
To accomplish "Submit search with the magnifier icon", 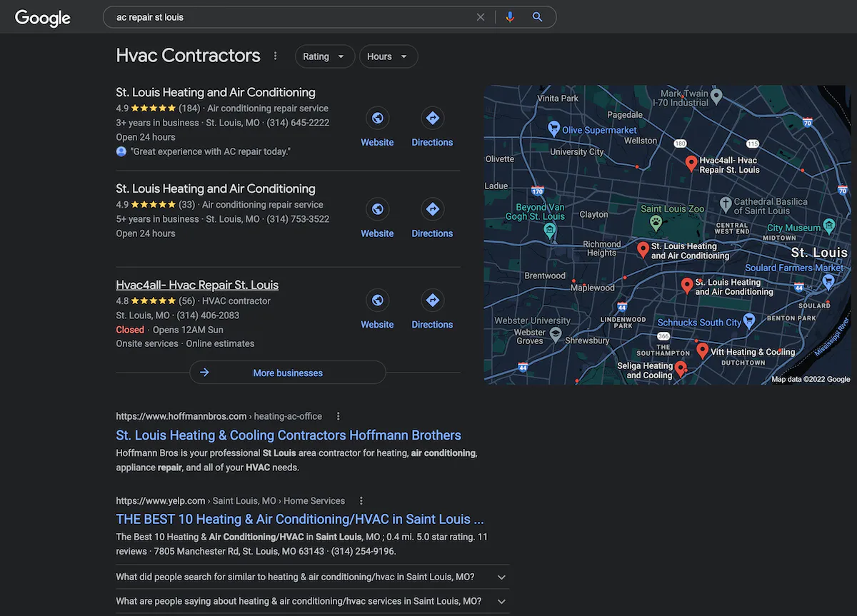I will (538, 17).
